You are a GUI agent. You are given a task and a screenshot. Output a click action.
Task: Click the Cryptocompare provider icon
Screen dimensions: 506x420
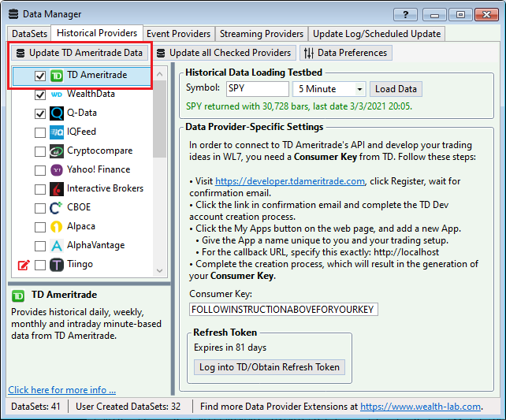click(x=57, y=151)
